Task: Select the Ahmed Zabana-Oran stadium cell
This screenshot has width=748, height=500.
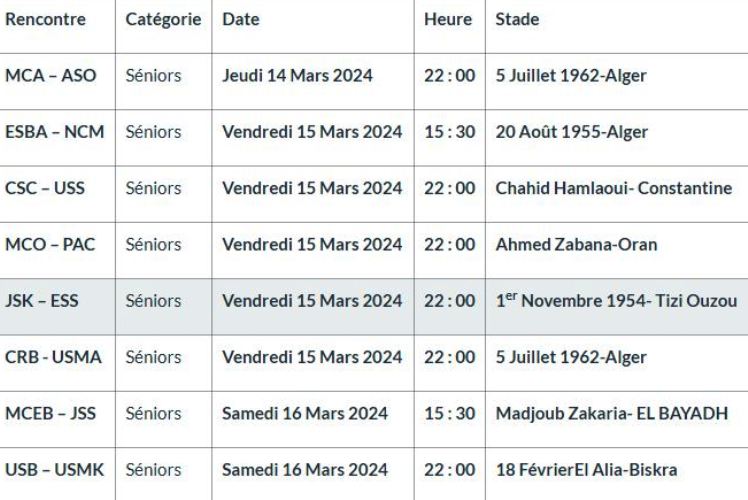Action: (577, 244)
